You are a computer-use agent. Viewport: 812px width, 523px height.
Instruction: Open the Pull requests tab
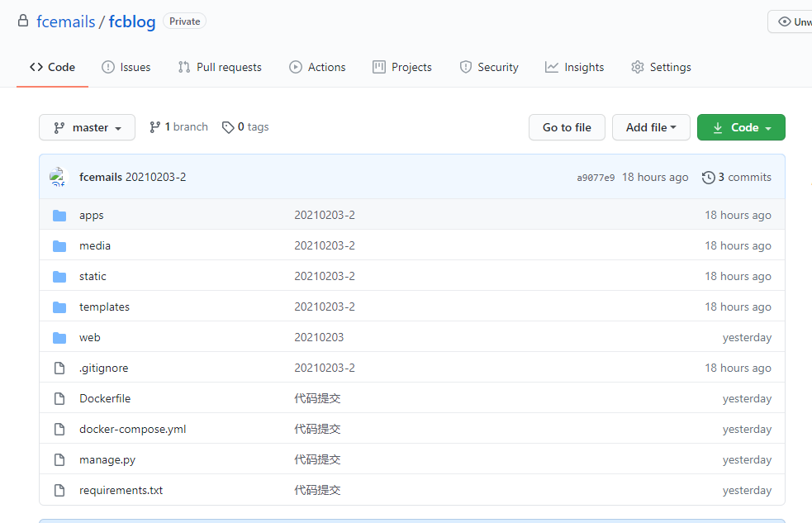click(219, 68)
